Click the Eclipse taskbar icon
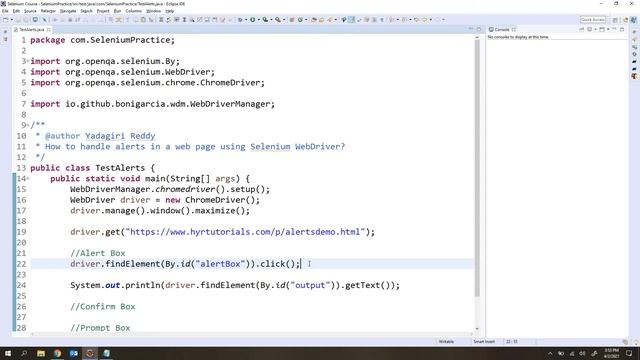The image size is (640, 360). pos(90,353)
